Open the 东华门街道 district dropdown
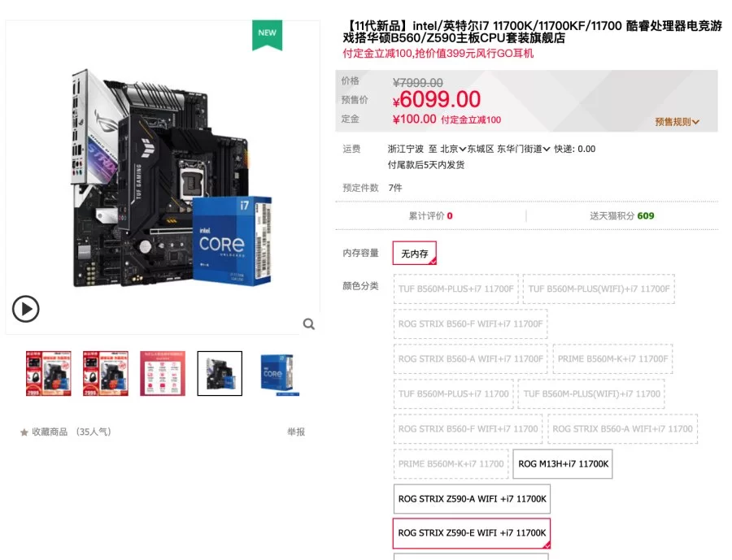This screenshot has height=560, width=732. coord(523,149)
